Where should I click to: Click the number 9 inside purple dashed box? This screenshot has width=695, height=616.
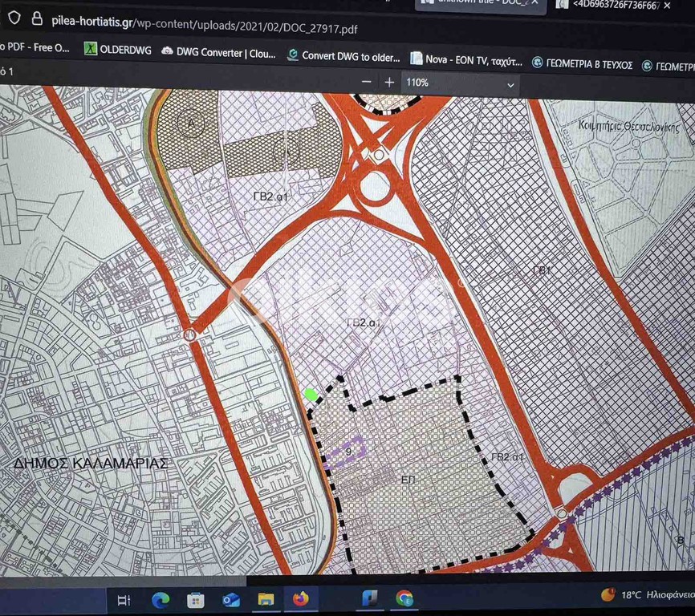348,452
